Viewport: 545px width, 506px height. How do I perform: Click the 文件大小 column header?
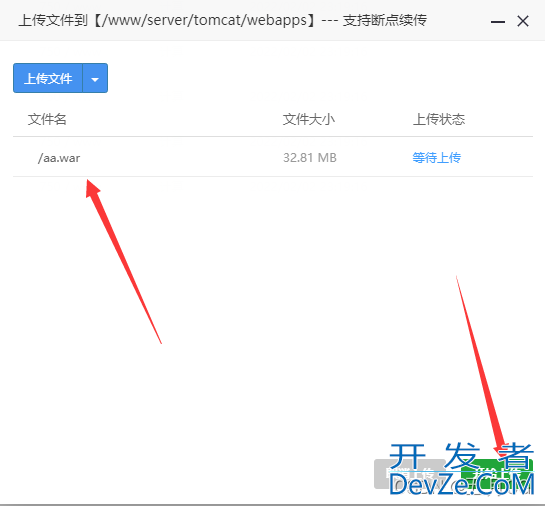pyautogui.click(x=309, y=119)
